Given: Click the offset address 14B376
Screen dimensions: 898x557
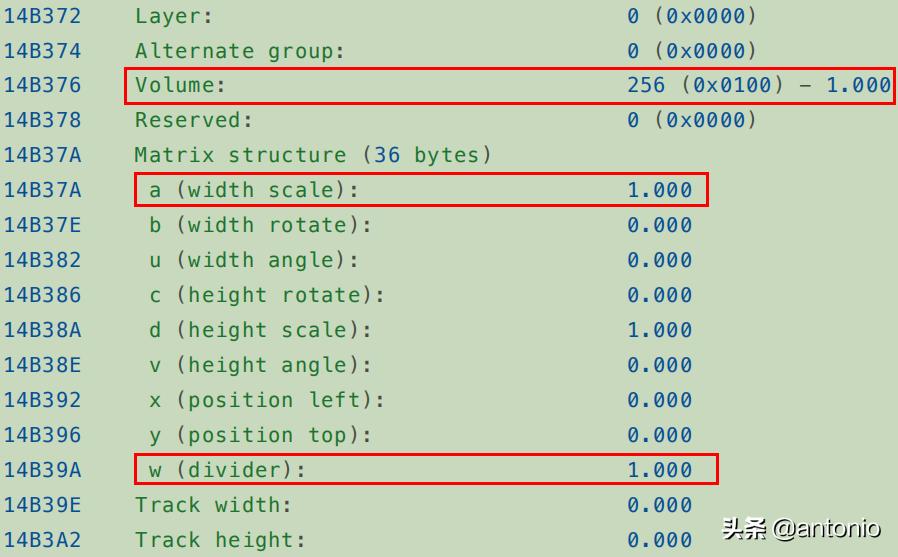Looking at the screenshot, I should (42, 85).
